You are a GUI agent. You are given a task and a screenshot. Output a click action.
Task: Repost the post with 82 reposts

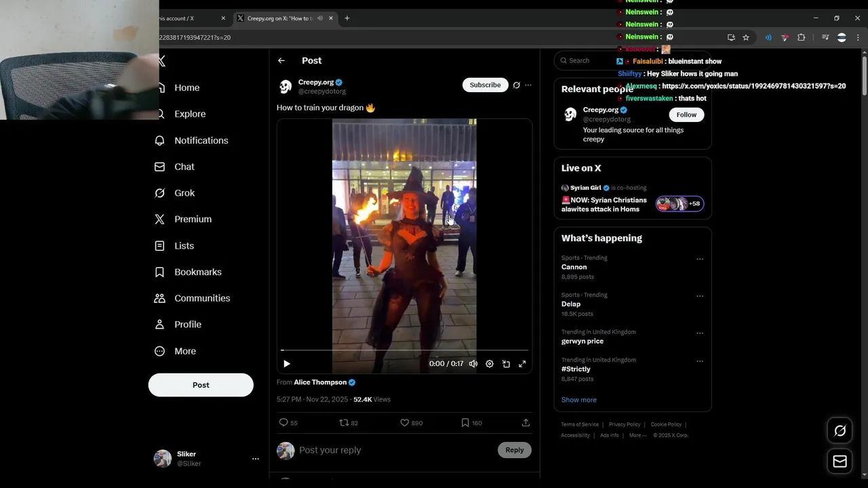click(349, 423)
